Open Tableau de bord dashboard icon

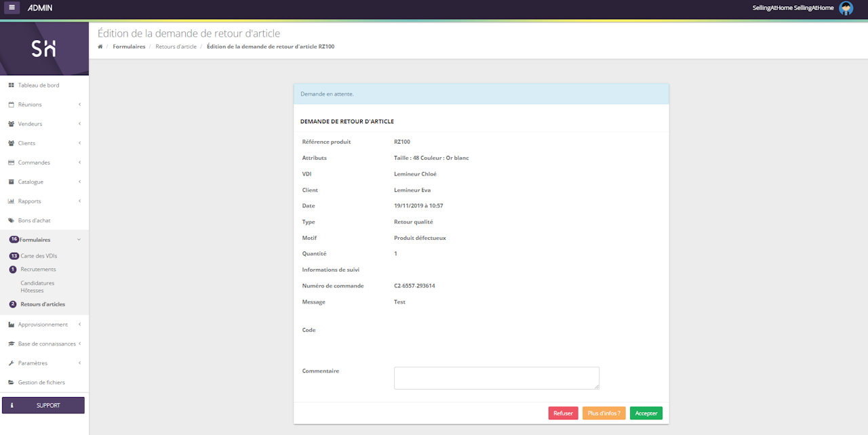click(12, 85)
